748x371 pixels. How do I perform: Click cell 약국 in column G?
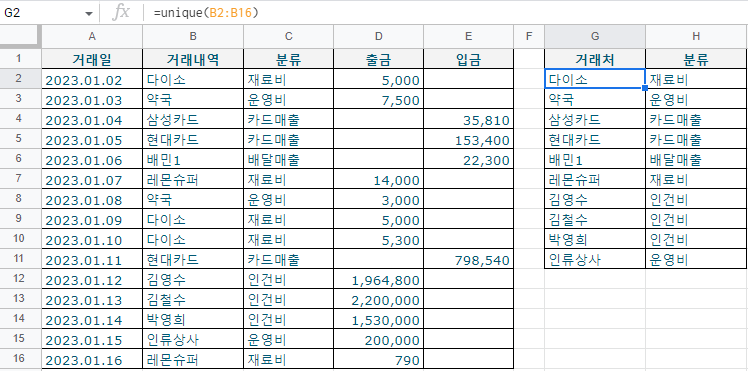(595, 99)
